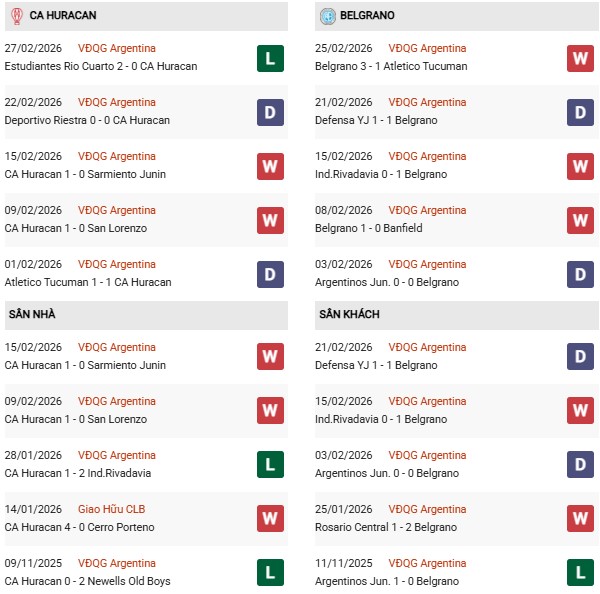Click the CA Huracan club crest icon
This screenshot has height=594, width=600.
(x=16, y=15)
